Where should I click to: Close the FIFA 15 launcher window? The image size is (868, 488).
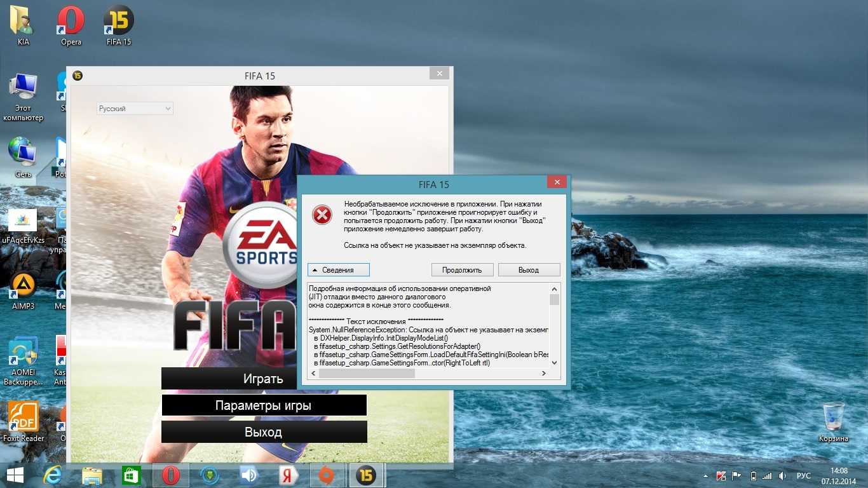[x=439, y=74]
